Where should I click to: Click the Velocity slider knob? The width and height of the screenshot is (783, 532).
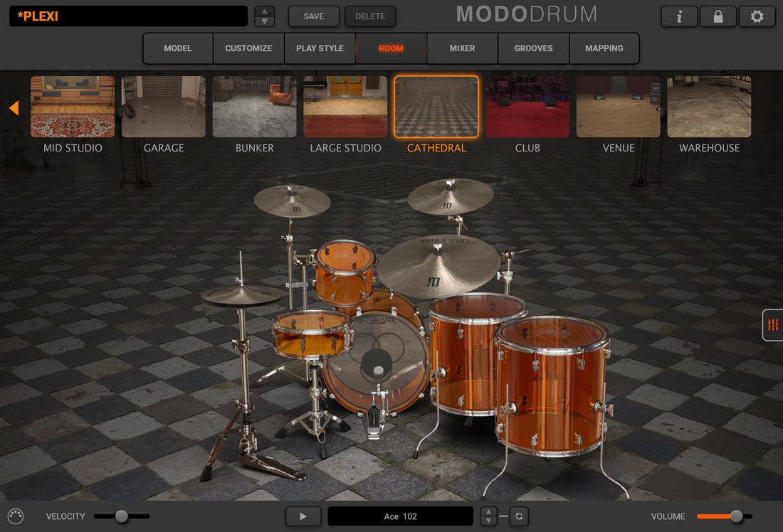click(122, 516)
